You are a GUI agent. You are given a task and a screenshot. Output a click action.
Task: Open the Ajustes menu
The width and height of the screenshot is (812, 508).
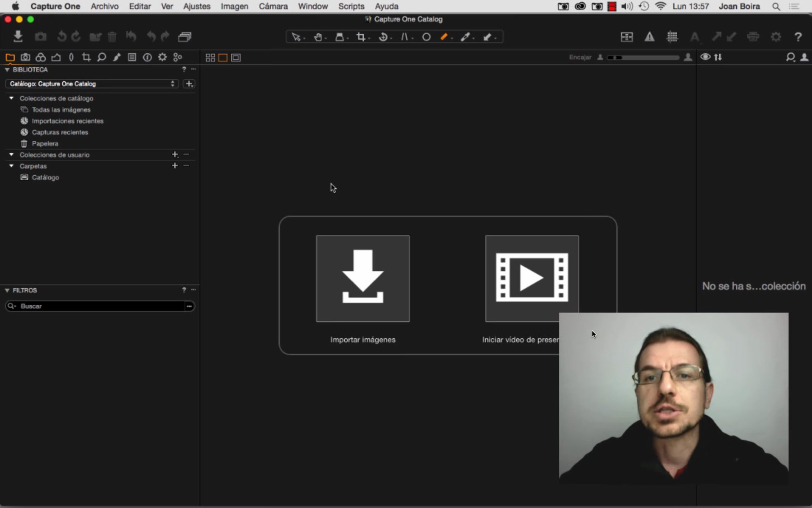coord(197,6)
